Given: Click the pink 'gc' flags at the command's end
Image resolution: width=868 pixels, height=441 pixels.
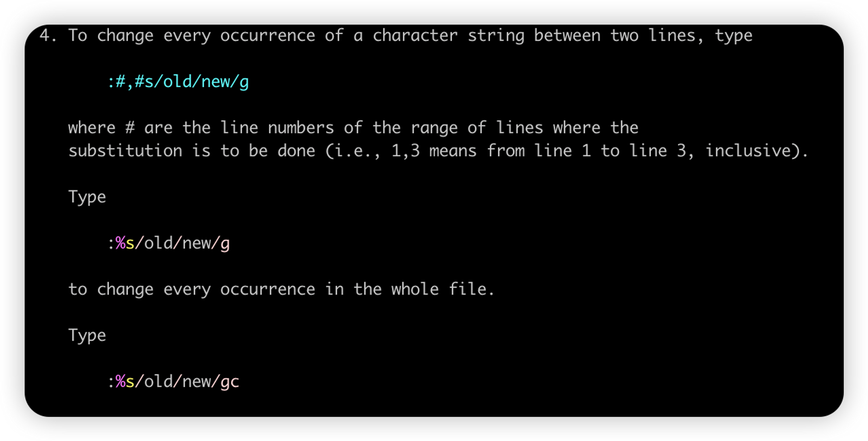Looking at the screenshot, I should pyautogui.click(x=230, y=382).
